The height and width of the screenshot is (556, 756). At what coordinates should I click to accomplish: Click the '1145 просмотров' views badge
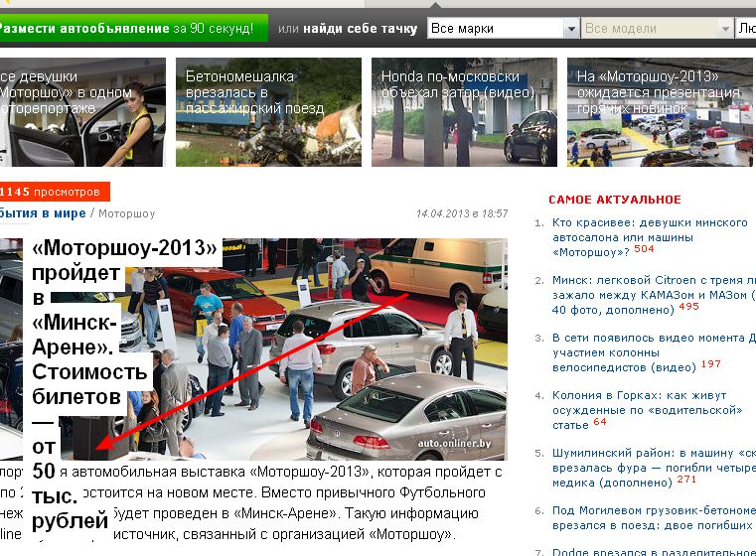click(x=55, y=192)
